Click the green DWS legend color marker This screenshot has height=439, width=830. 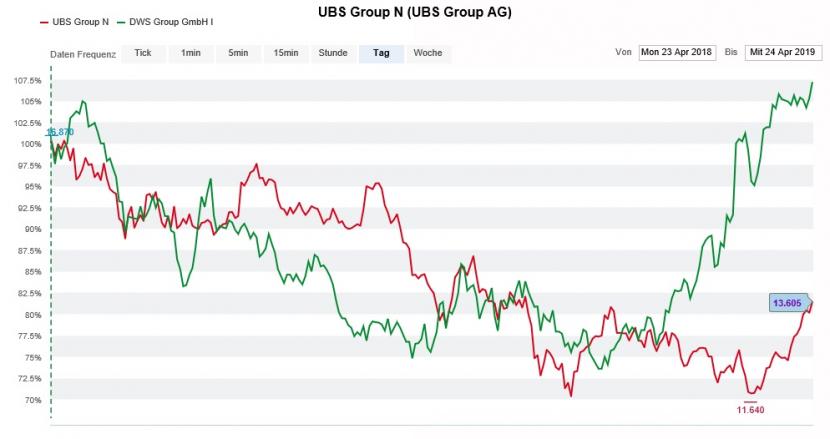pyautogui.click(x=121, y=23)
